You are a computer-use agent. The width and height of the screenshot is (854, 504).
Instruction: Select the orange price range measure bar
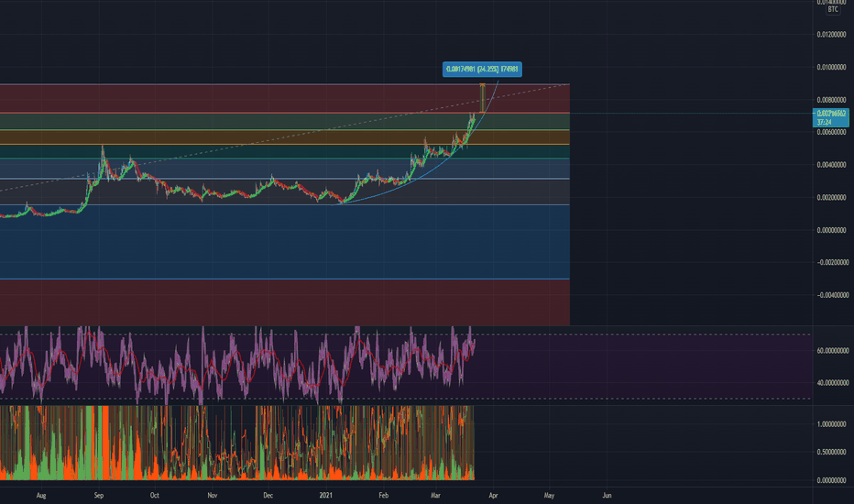click(483, 98)
